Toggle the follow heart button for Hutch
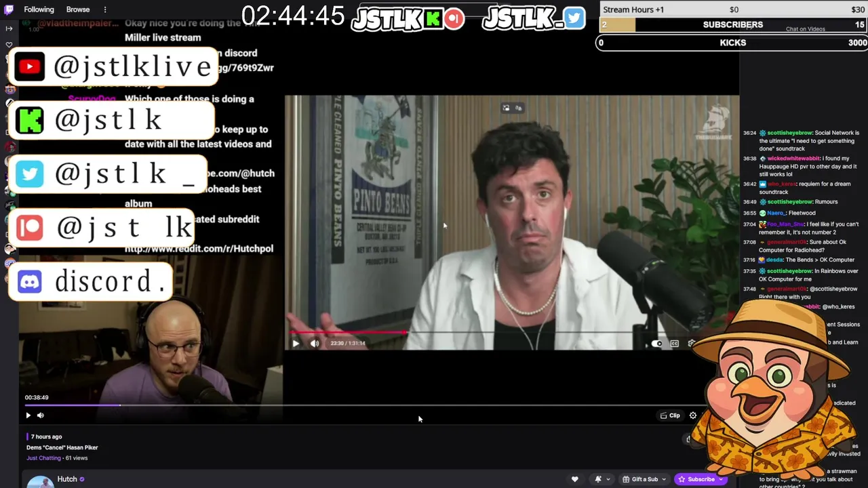This screenshot has height=488, width=868. (x=574, y=479)
